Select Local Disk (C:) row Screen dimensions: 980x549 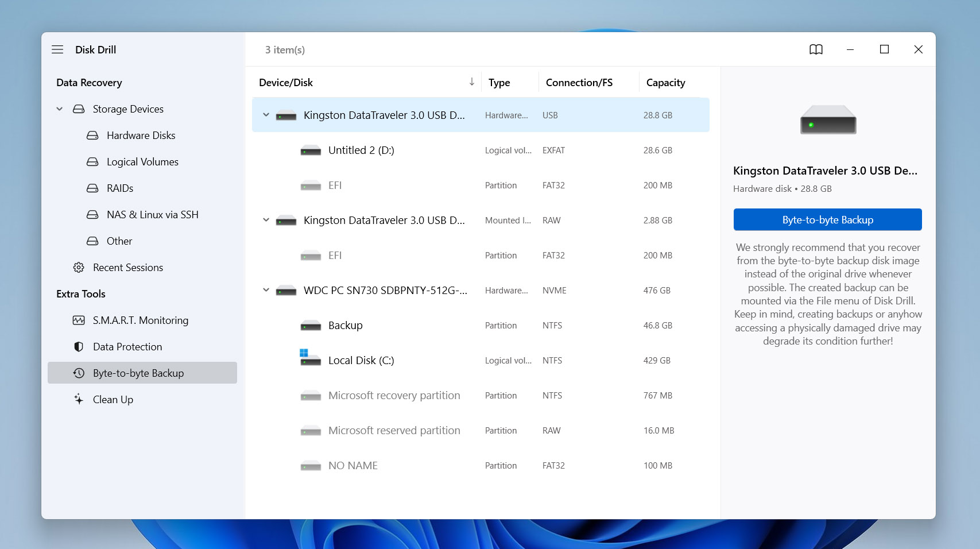481,361
